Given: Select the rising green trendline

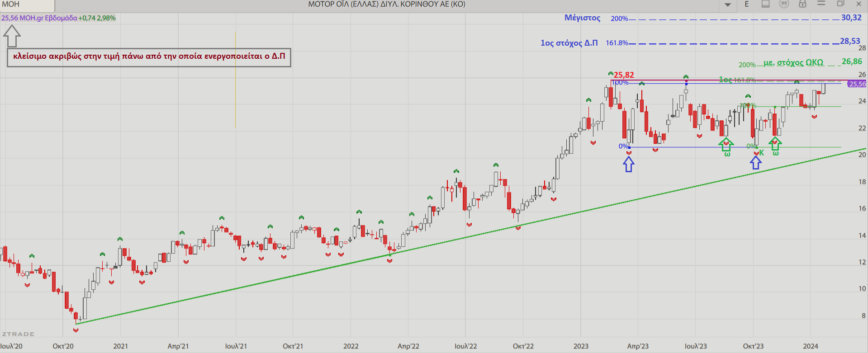Looking at the screenshot, I should (470, 236).
